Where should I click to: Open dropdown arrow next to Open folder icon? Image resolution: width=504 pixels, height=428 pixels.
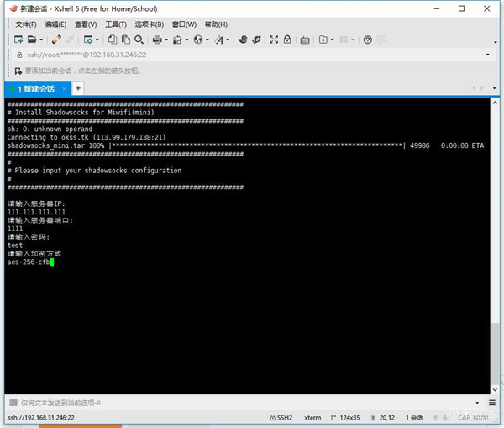click(x=40, y=40)
